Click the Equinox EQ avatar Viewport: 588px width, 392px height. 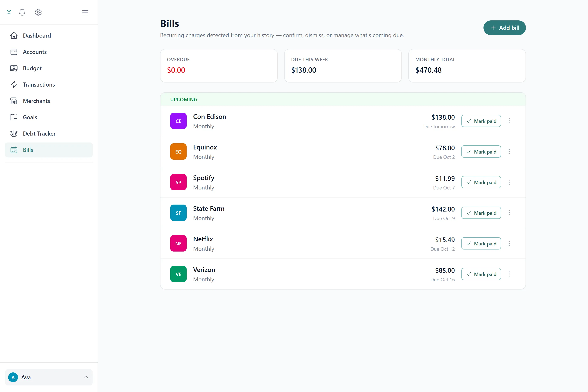pos(178,151)
